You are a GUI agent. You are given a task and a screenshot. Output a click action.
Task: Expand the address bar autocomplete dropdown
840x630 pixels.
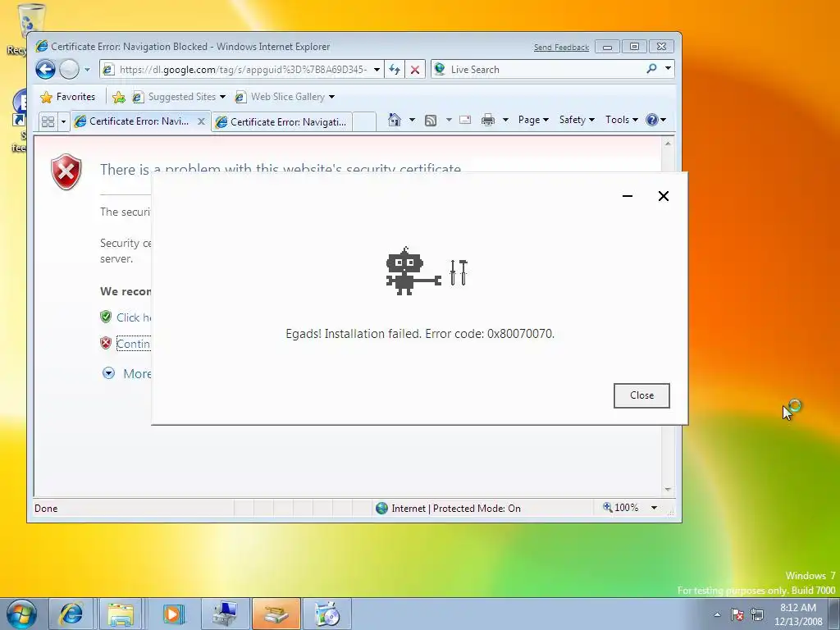pyautogui.click(x=377, y=70)
